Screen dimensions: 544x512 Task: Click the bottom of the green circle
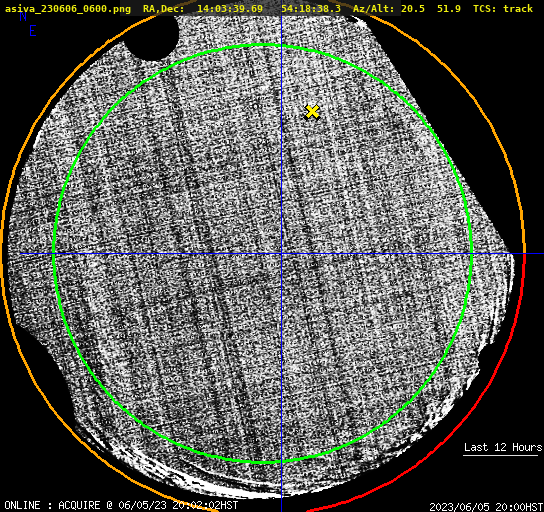[264, 462]
